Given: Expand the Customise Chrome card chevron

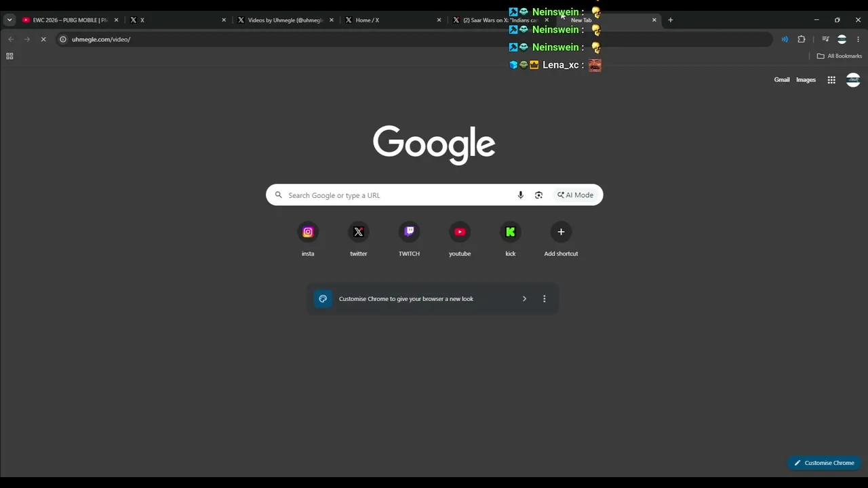Looking at the screenshot, I should [x=524, y=299].
